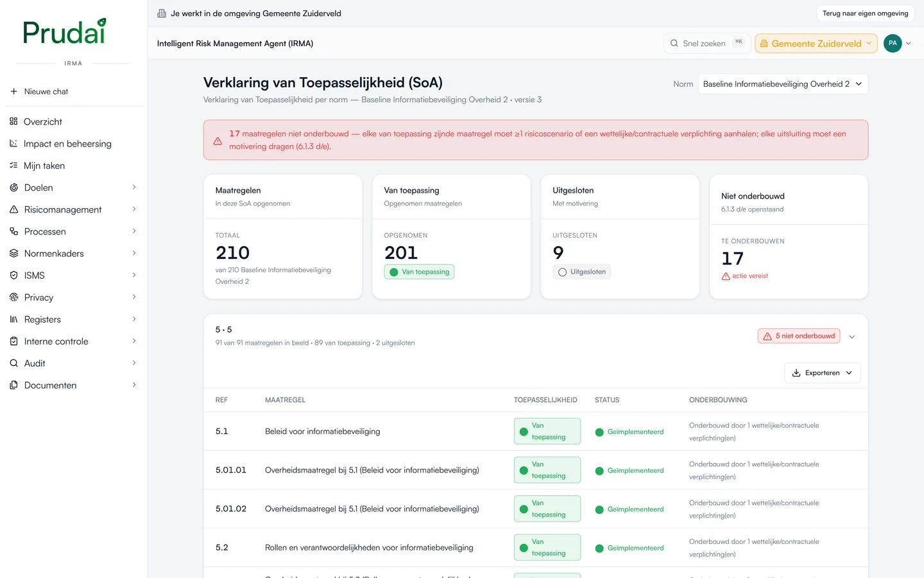This screenshot has width=924, height=578.
Task: Click the actie vereist warning label
Action: 744,276
